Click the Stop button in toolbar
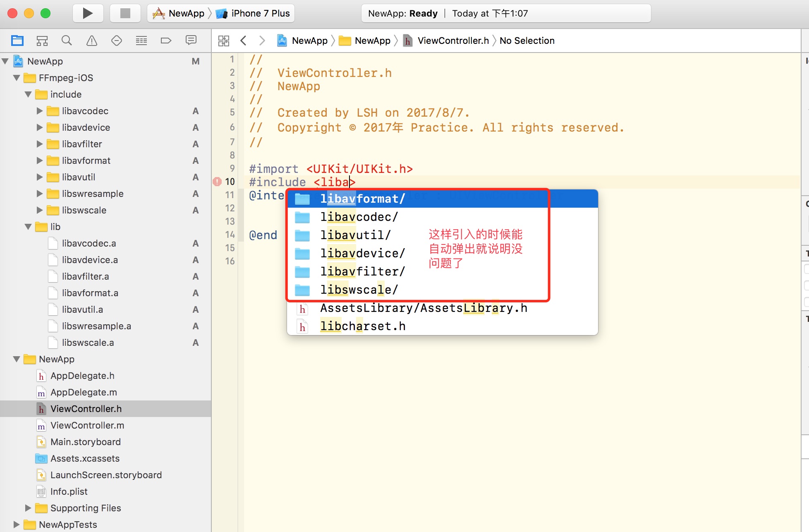Viewport: 809px width, 532px height. click(x=125, y=13)
